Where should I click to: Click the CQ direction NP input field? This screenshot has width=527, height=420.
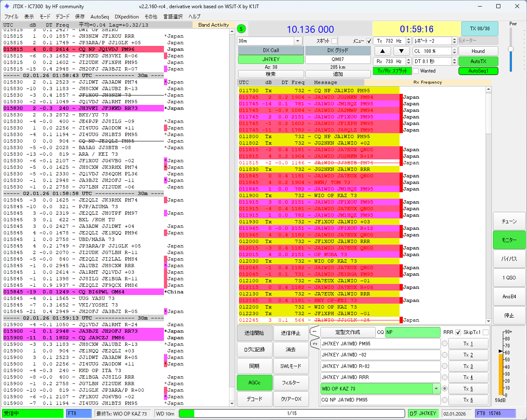click(x=413, y=332)
